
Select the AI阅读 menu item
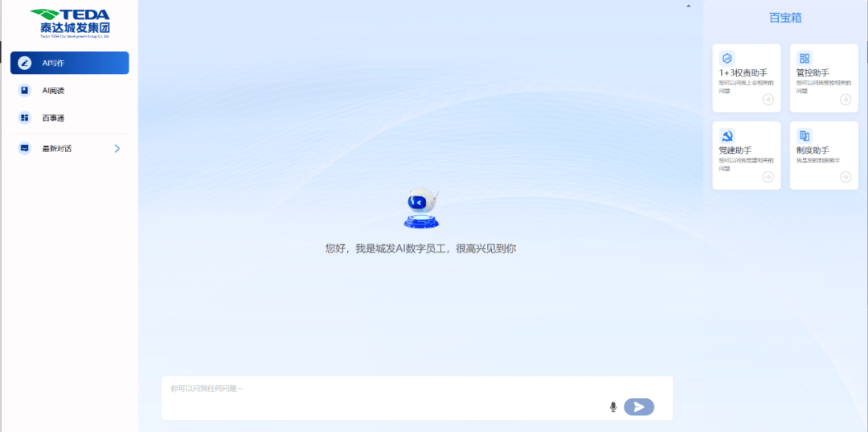coord(70,90)
